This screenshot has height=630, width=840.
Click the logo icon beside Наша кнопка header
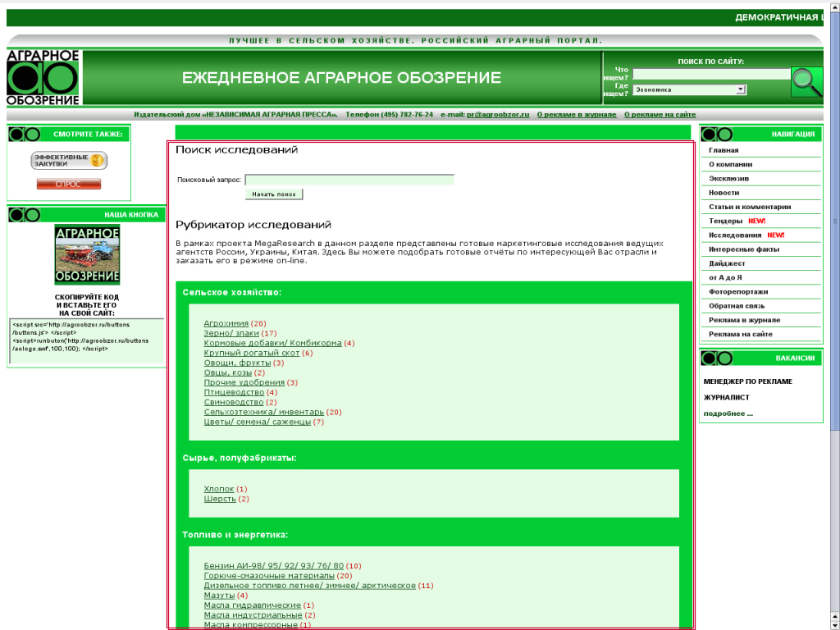25,215
